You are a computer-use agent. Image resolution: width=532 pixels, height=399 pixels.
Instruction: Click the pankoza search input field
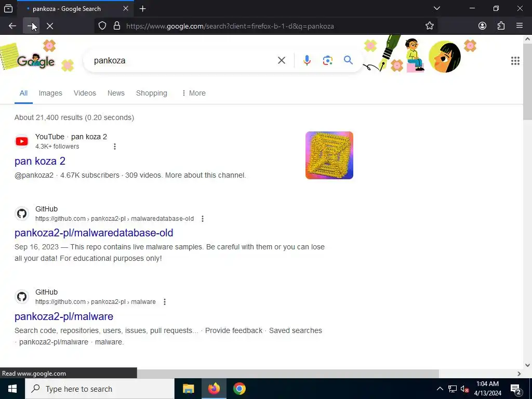coord(183,60)
